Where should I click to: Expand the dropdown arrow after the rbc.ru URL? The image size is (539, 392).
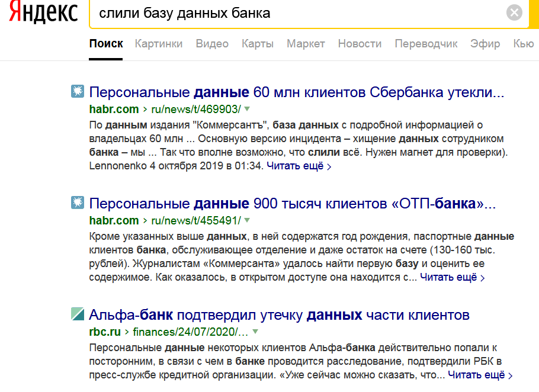click(x=255, y=332)
